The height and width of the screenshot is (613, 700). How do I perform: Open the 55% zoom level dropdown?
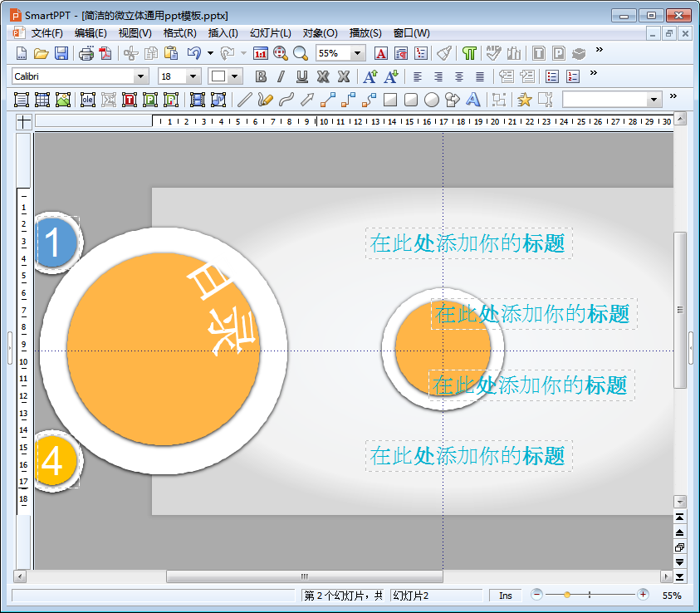[358, 53]
